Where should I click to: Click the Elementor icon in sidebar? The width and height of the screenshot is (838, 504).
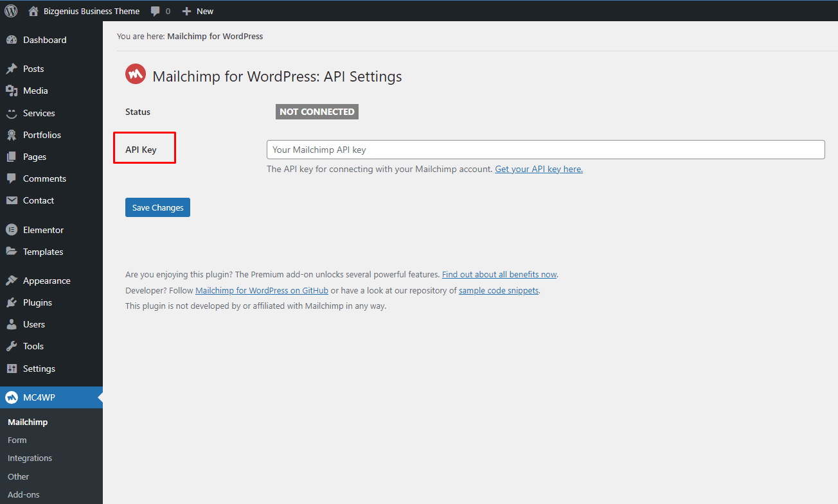click(x=12, y=230)
